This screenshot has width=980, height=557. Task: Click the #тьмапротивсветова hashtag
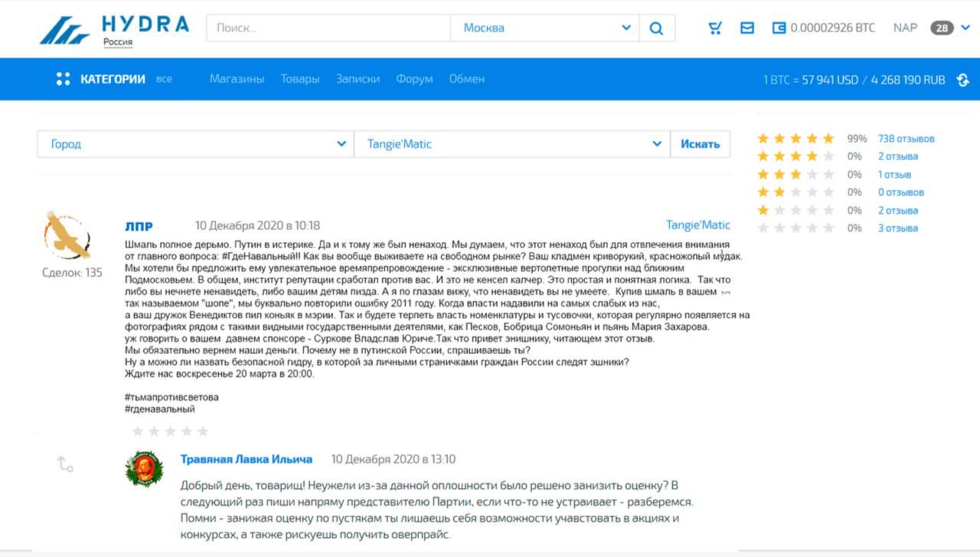171,398
